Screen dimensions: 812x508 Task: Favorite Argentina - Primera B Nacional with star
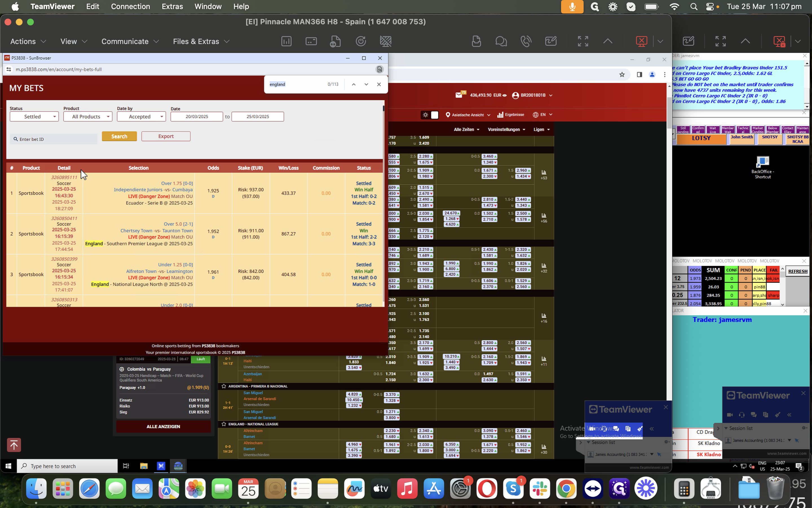(224, 386)
